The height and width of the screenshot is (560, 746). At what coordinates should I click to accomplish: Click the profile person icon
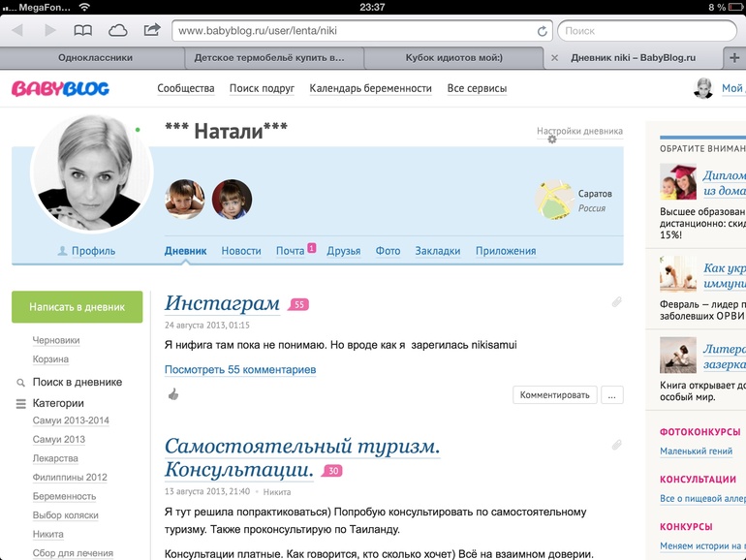[62, 251]
